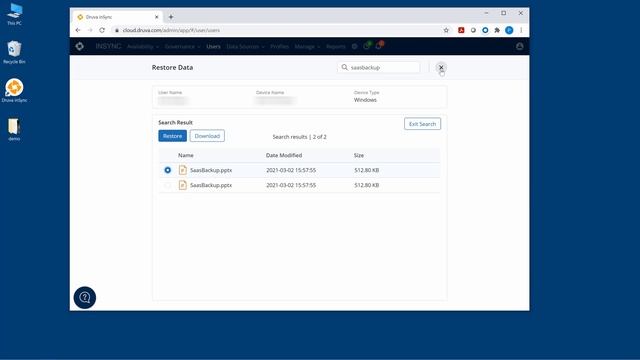The height and width of the screenshot is (360, 640).
Task: Click the blue circular extension icon
Action: click(x=485, y=30)
